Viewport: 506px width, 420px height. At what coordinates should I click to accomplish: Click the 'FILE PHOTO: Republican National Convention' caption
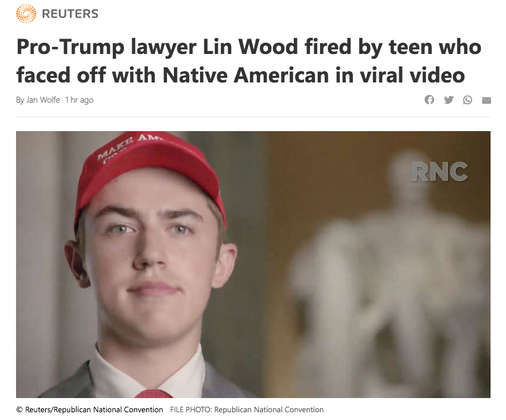(x=247, y=410)
